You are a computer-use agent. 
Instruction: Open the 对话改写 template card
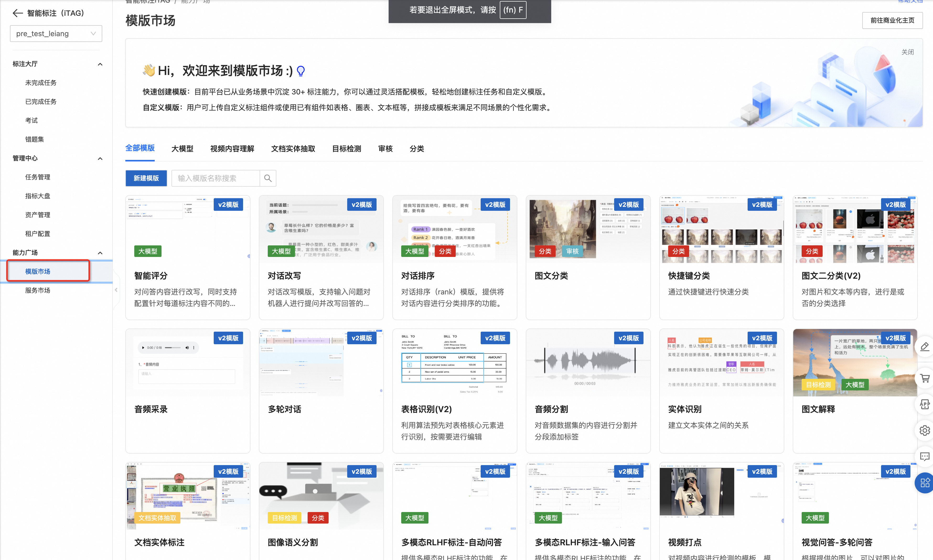(321, 257)
